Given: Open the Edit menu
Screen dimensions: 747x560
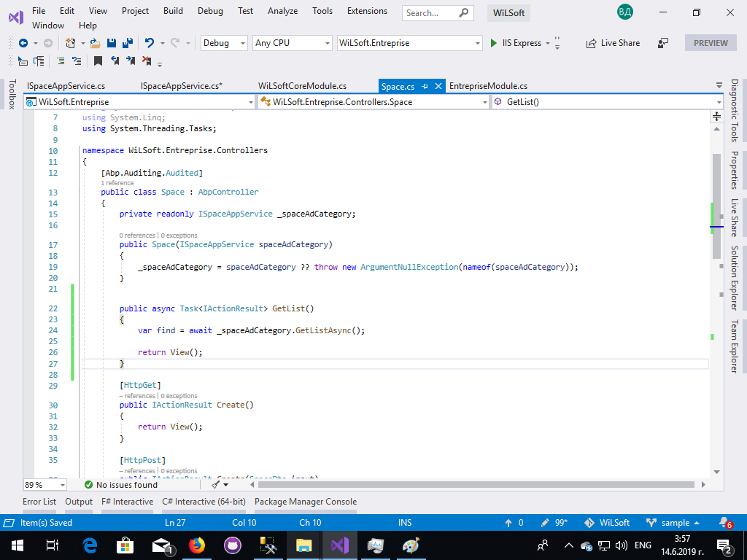Looking at the screenshot, I should (66, 11).
